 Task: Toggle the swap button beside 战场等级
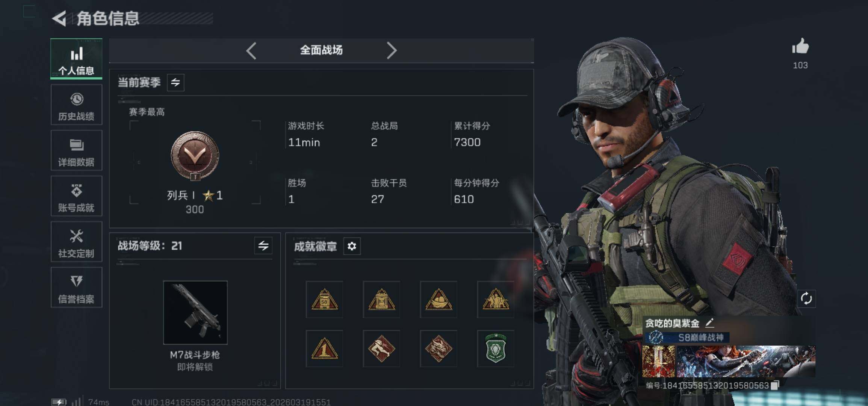263,246
